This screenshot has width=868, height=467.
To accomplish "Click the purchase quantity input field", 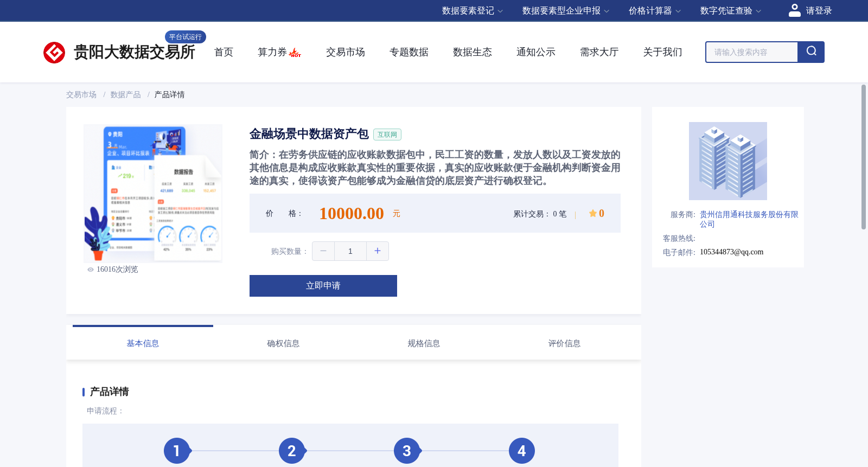I will 350,251.
